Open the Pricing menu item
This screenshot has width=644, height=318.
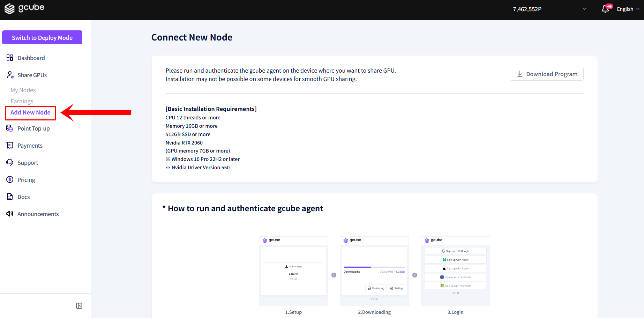[x=26, y=180]
